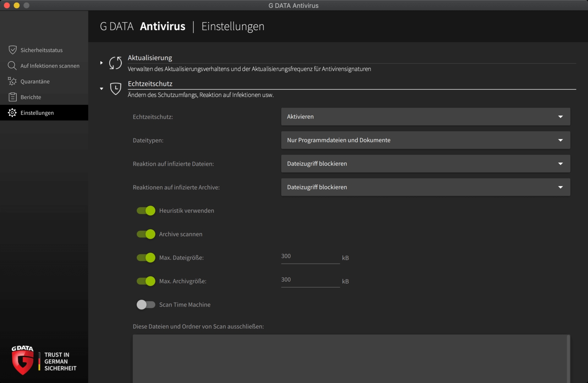Image resolution: width=588 pixels, height=383 pixels.
Task: Open the Quarantäne section
Action: [x=44, y=81]
